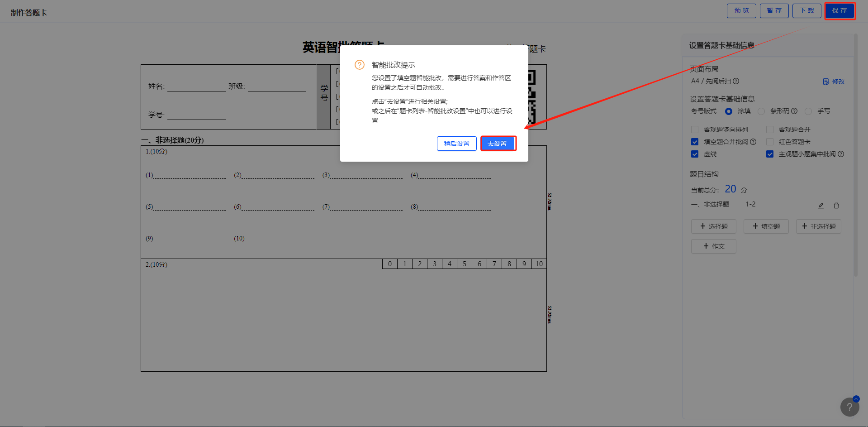The image size is (868, 427).
Task: Click the + 作文 button
Action: (714, 246)
